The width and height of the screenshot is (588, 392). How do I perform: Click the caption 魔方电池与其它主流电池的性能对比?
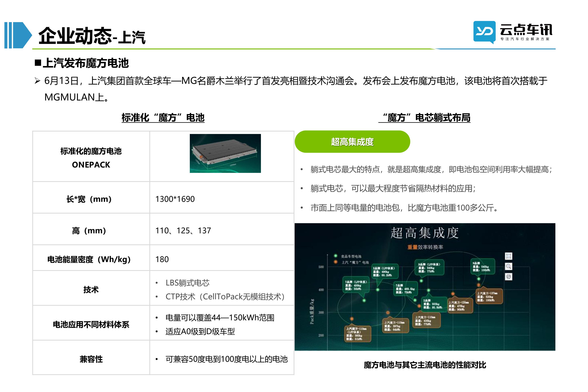point(425,365)
